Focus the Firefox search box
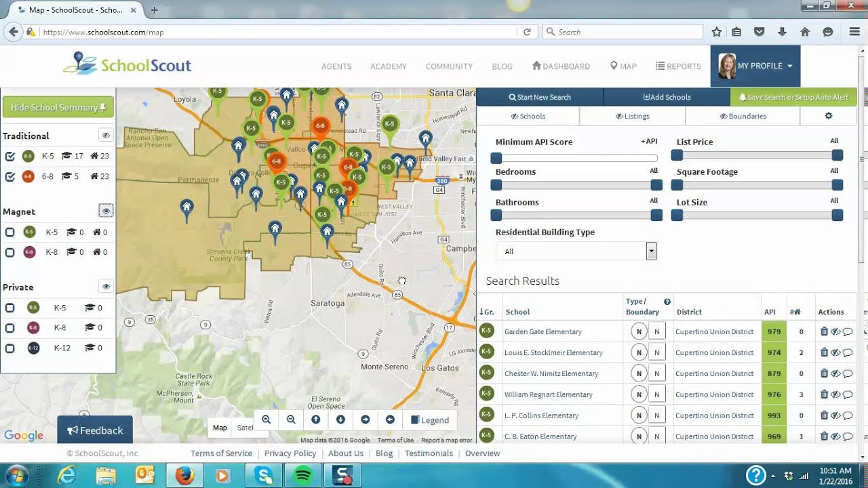The width and height of the screenshot is (868, 488). (x=623, y=32)
